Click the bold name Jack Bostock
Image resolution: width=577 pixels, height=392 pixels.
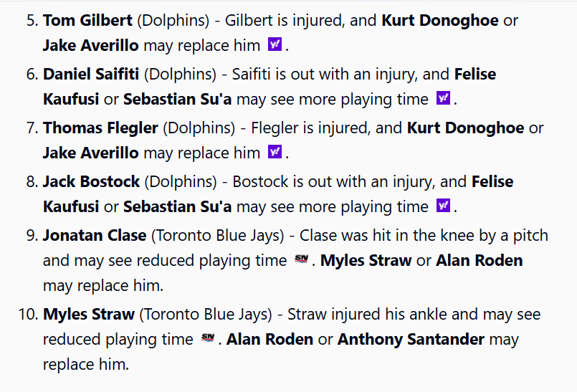click(91, 181)
